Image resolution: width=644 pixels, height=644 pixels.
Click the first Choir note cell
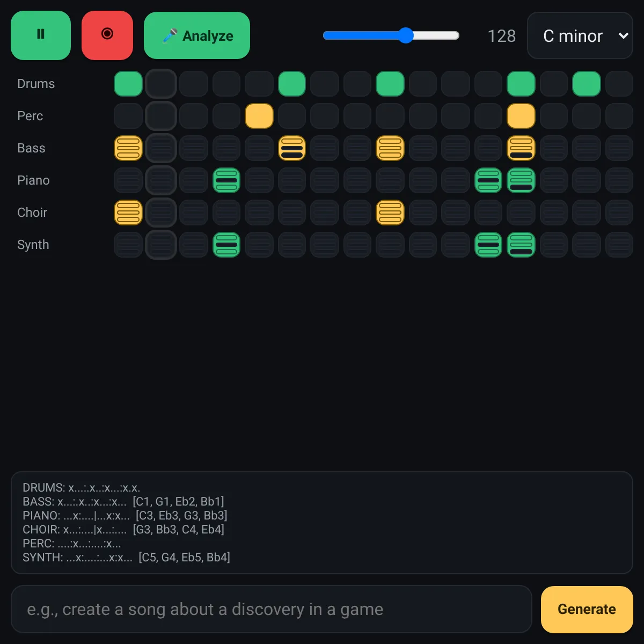point(128,213)
